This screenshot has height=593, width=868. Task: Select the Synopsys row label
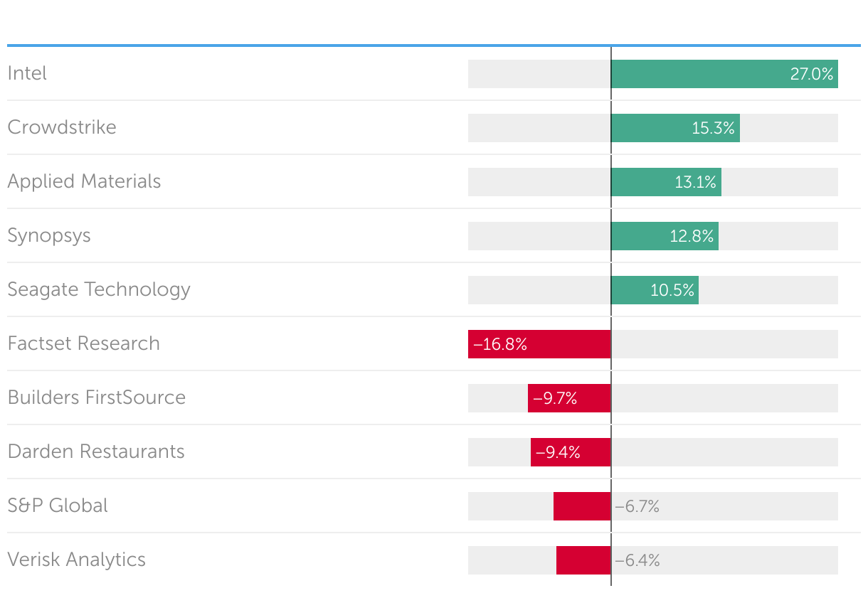coord(49,235)
